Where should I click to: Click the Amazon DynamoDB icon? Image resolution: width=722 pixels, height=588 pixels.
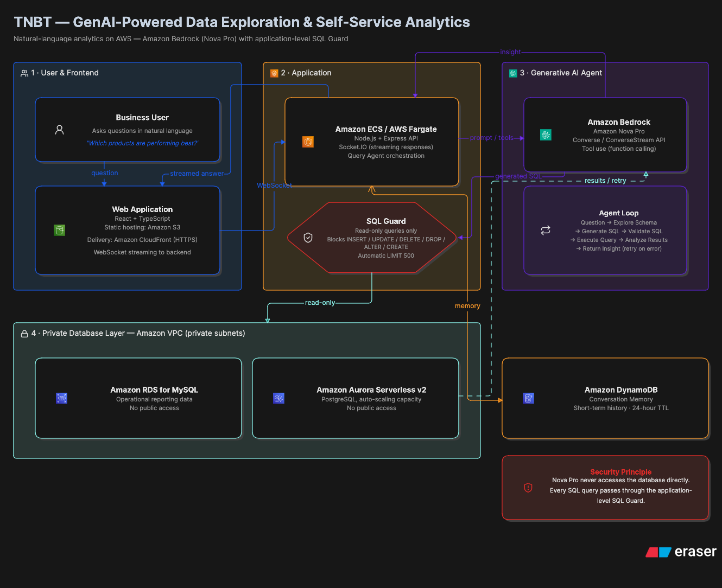[529, 398]
